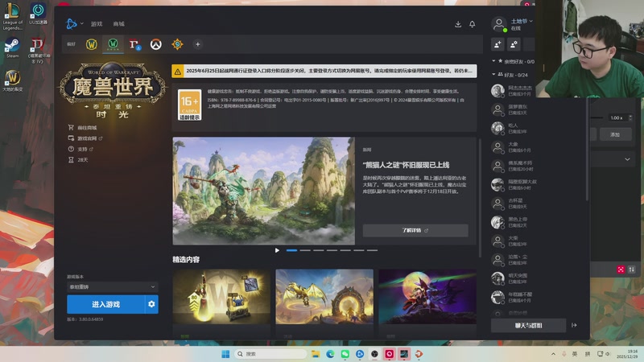Open the Steam desktop shortcut
This screenshot has width=644, height=362.
point(12,48)
